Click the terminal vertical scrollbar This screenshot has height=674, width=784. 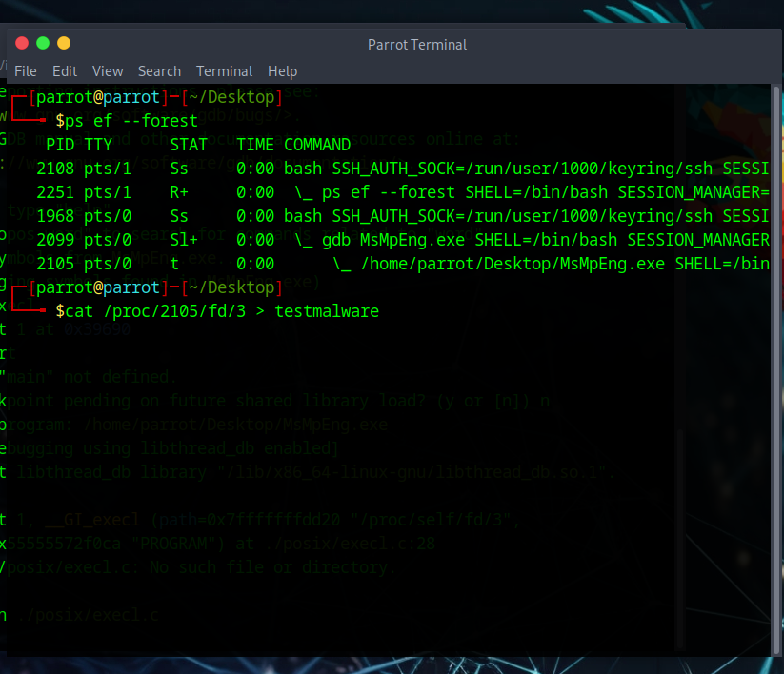776,369
